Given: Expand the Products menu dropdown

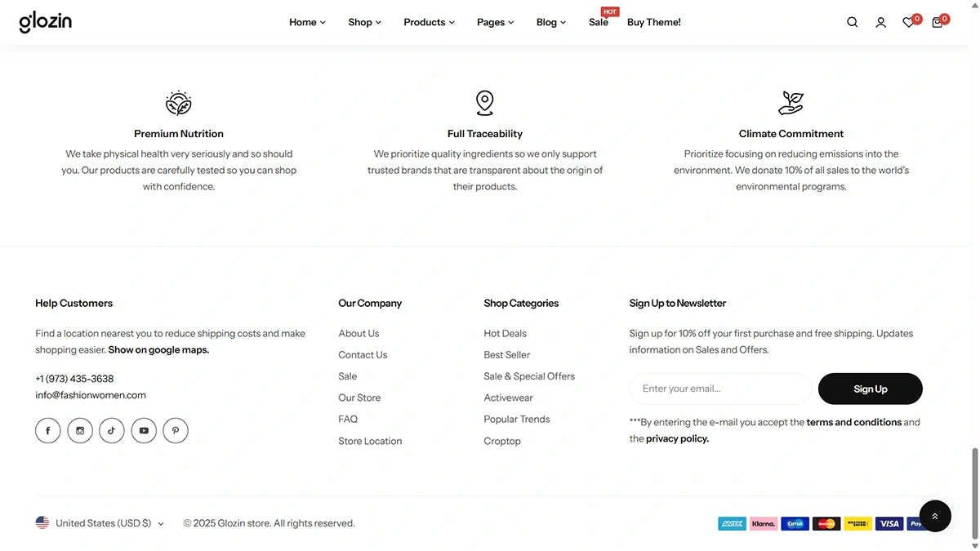Looking at the screenshot, I should [x=430, y=22].
